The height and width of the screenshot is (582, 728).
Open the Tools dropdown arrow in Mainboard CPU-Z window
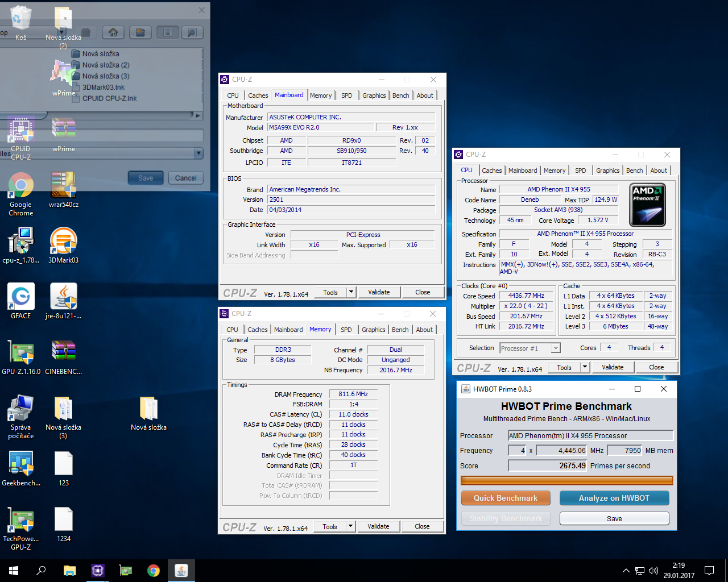pos(351,292)
